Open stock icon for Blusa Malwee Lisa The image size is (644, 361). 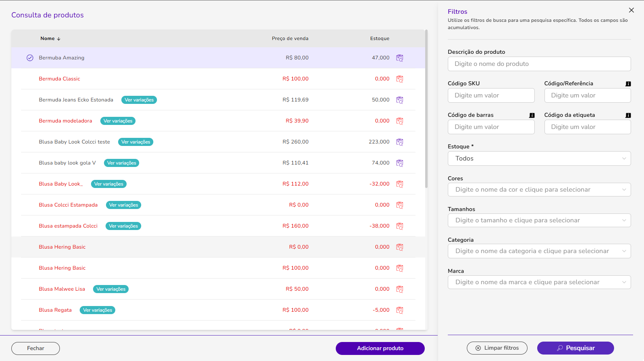[400, 289]
